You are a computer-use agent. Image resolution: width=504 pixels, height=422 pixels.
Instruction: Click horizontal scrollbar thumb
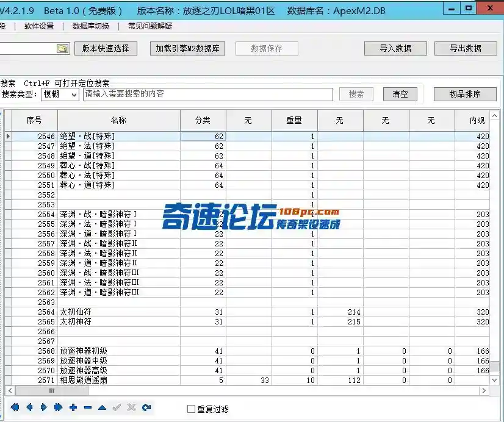(x=52, y=390)
